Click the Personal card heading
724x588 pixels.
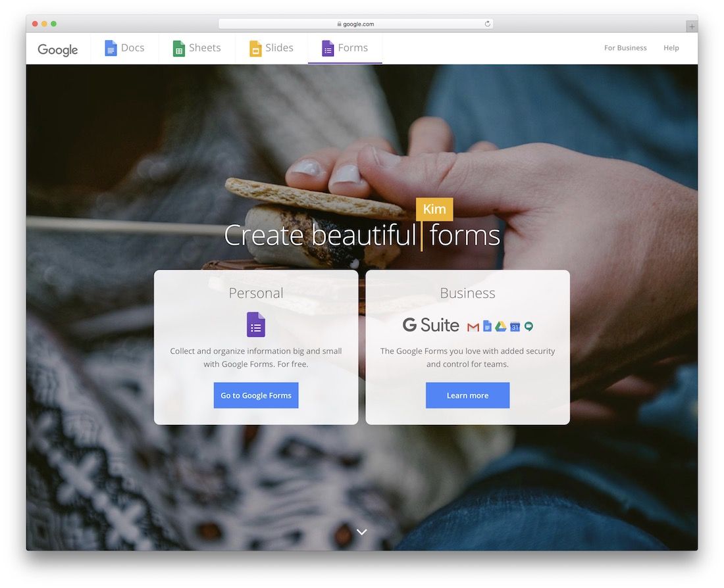256,293
